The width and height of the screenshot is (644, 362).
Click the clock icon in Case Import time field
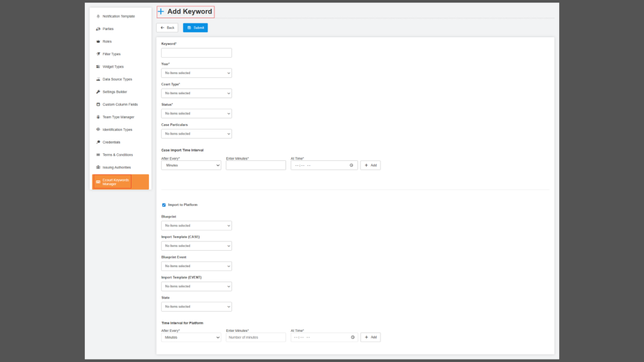(x=352, y=165)
